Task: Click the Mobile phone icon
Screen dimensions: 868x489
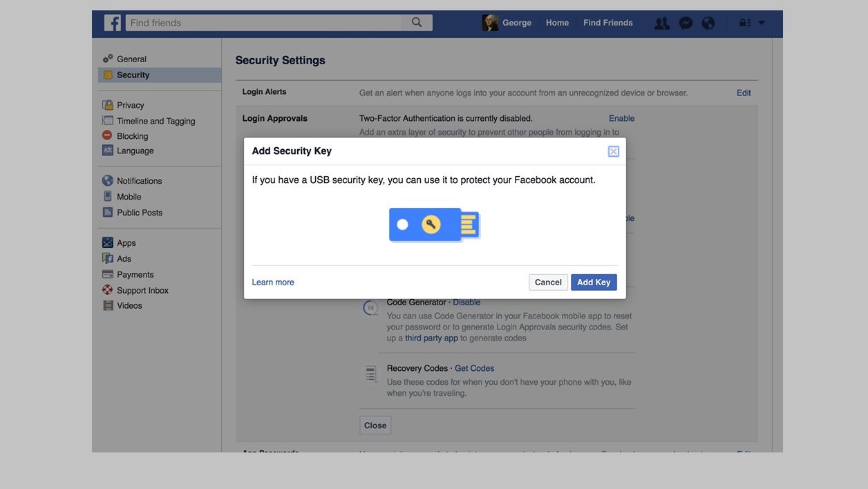Action: (x=108, y=196)
